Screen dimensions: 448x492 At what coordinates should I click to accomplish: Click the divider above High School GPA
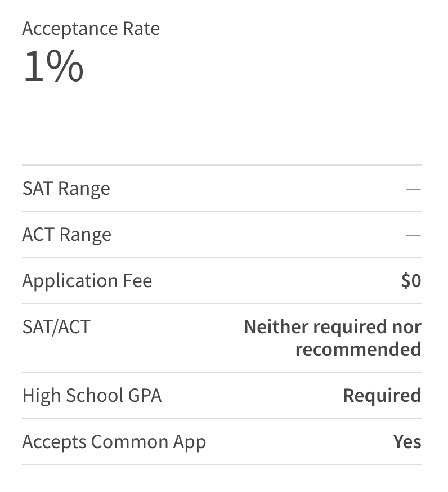[222, 372]
